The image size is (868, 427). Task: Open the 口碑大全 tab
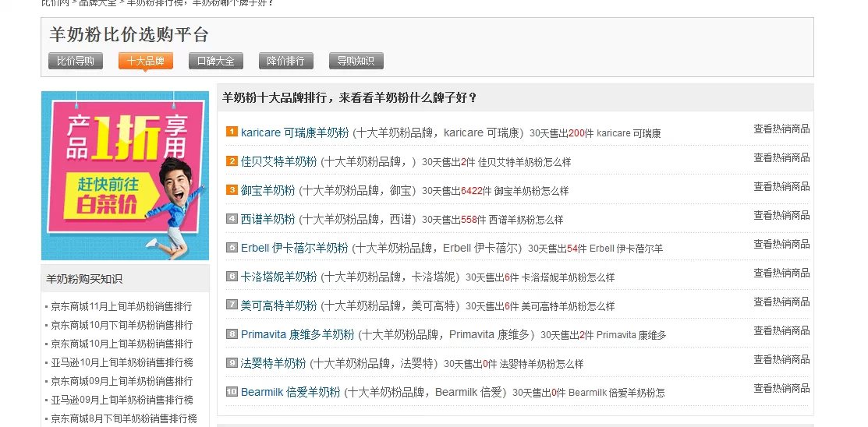216,61
